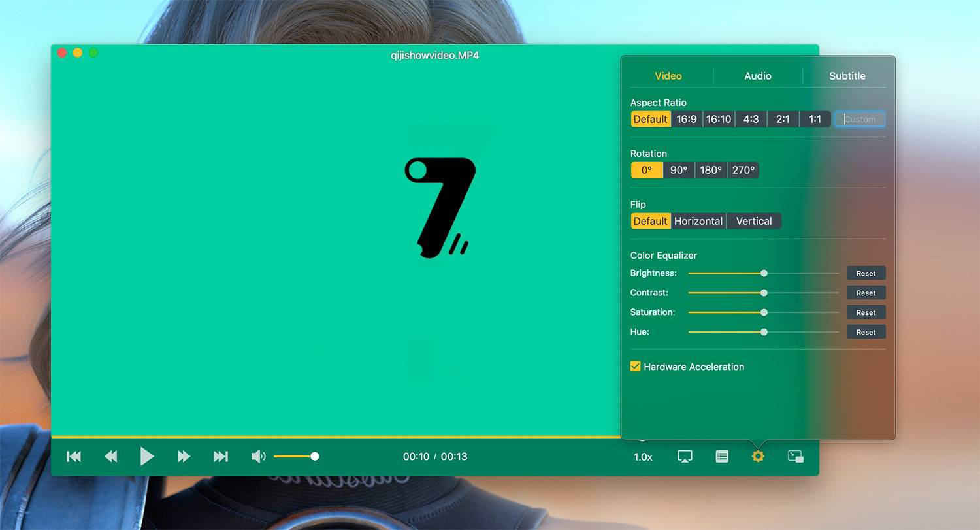Show the playlist panel
The height and width of the screenshot is (530, 980).
coord(721,457)
